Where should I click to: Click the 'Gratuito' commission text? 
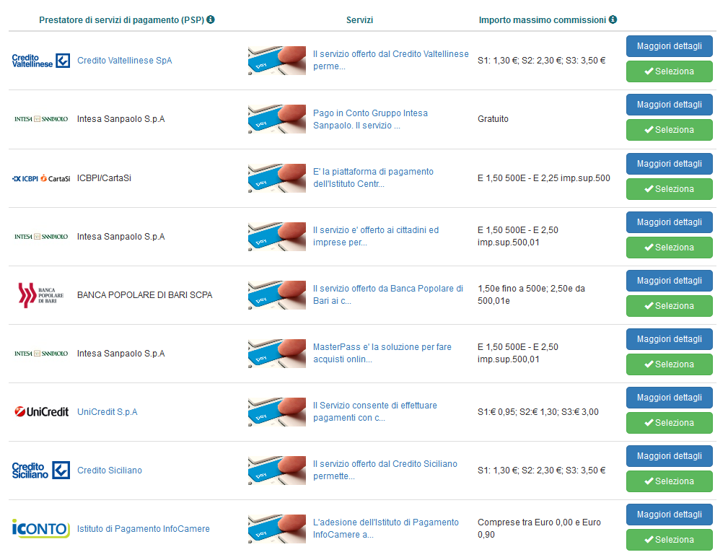[x=493, y=119]
